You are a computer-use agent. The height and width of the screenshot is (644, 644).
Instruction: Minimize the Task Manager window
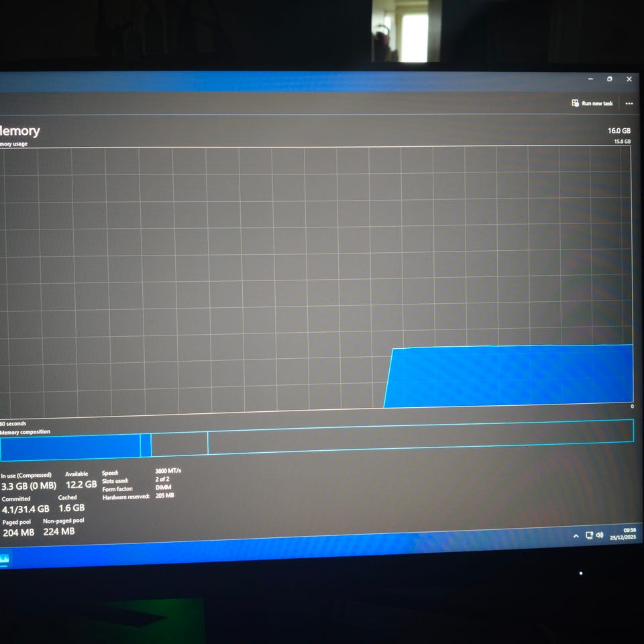[590, 79]
